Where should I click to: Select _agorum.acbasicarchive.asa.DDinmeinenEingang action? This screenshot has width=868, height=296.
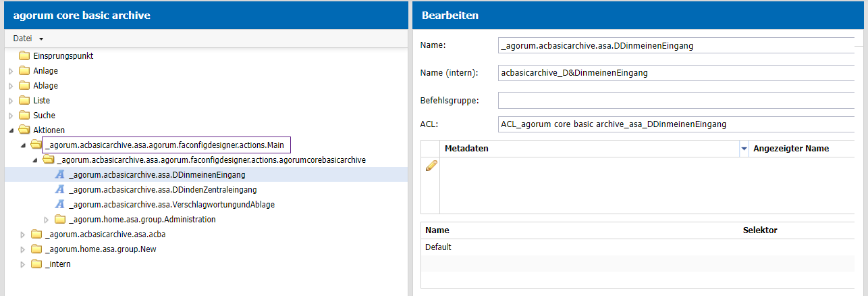(157, 174)
